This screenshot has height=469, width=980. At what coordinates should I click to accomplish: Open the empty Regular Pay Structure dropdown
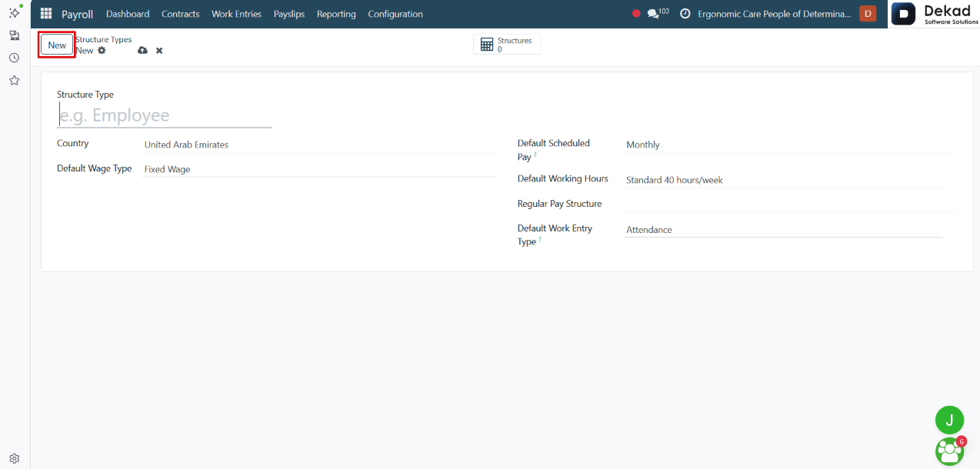click(791, 204)
